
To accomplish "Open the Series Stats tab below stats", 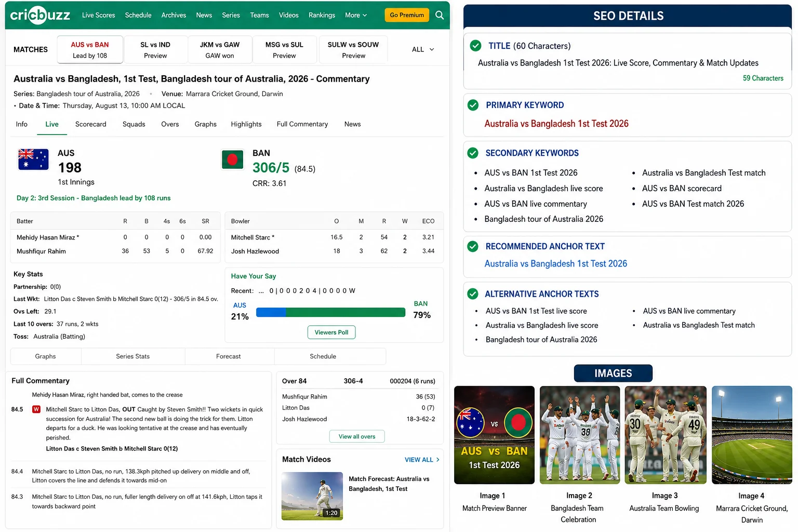I will tap(133, 356).
